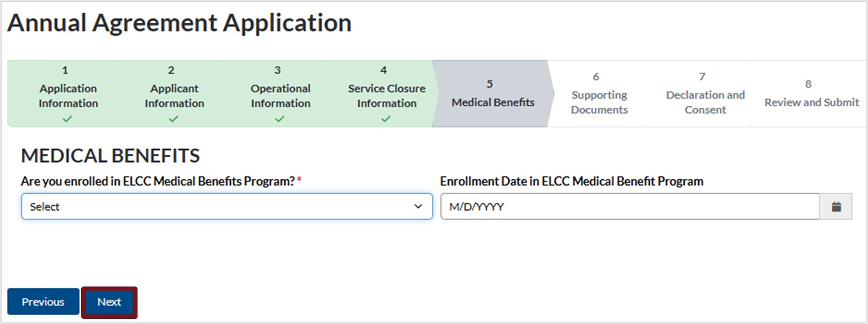Viewport: 868px width, 324px height.
Task: Click the MEDICAL BENEFITS section heading
Action: point(110,156)
